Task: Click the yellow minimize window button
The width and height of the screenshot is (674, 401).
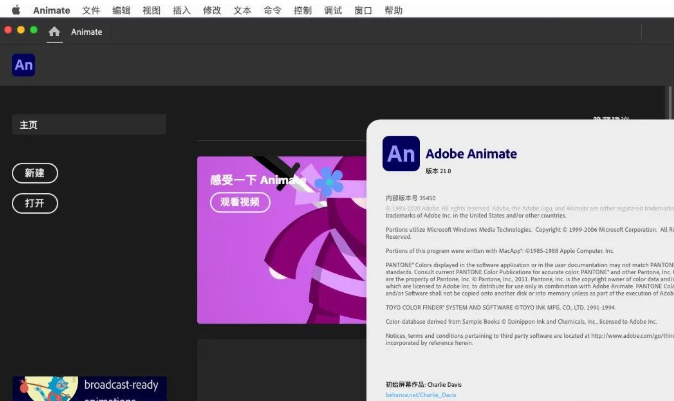Action: pos(21,30)
